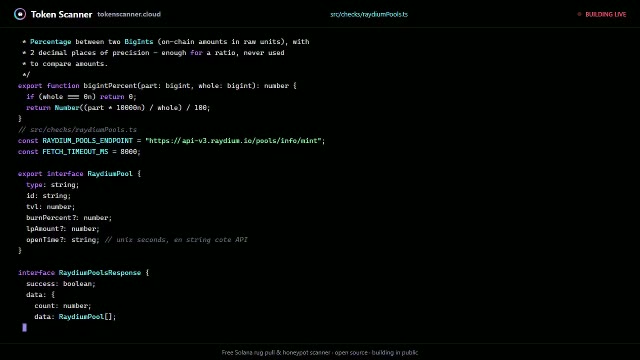Click the 'count: number;' line
640x360 pixels.
click(x=63, y=306)
